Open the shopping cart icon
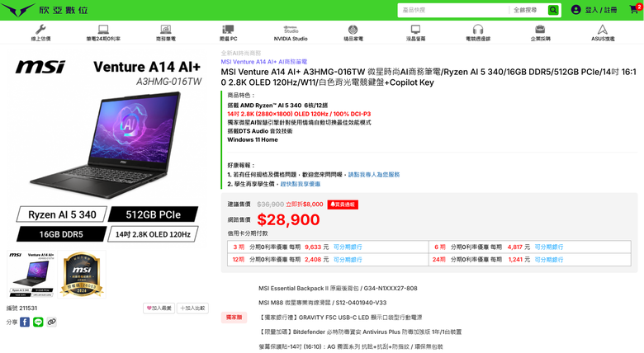 pos(635,9)
